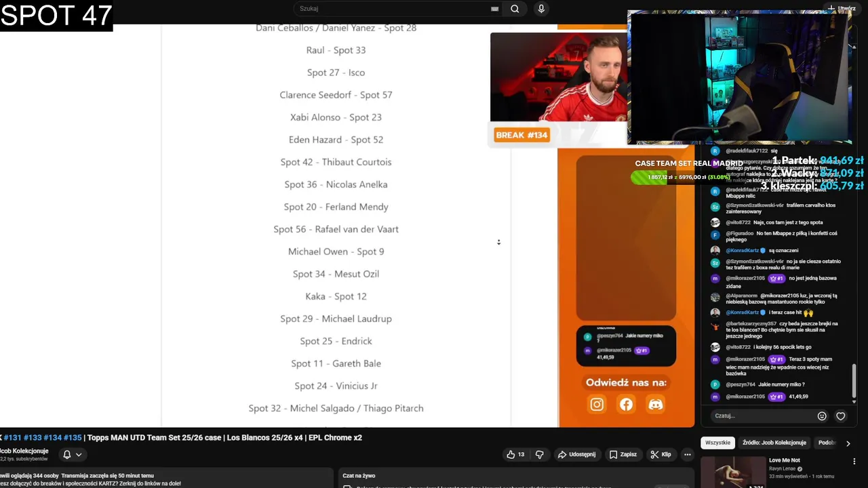Viewport: 868px width, 488px height.
Task: Click 'Spot 56 - Rafael van der Vaart' row
Action: [336, 229]
